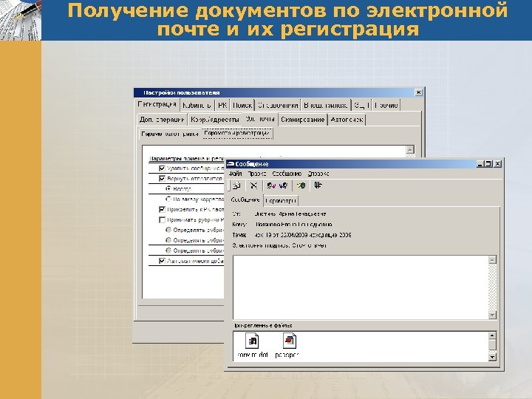Select the attached .dot file icon
The height and width of the screenshot is (399, 532).
[x=253, y=341]
